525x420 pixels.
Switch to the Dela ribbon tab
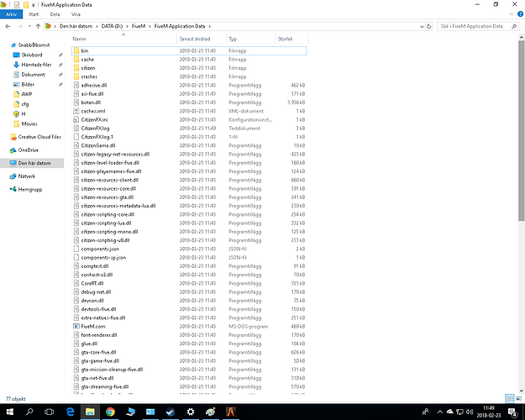coord(55,14)
